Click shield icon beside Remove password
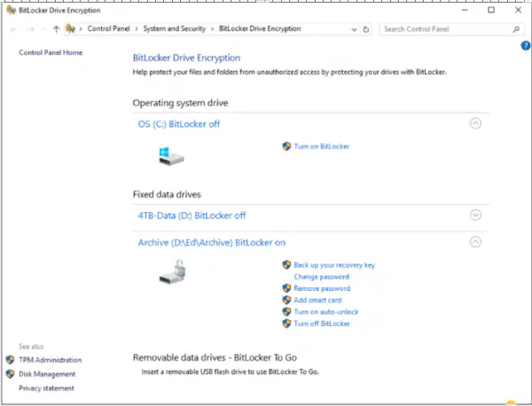 (x=286, y=288)
